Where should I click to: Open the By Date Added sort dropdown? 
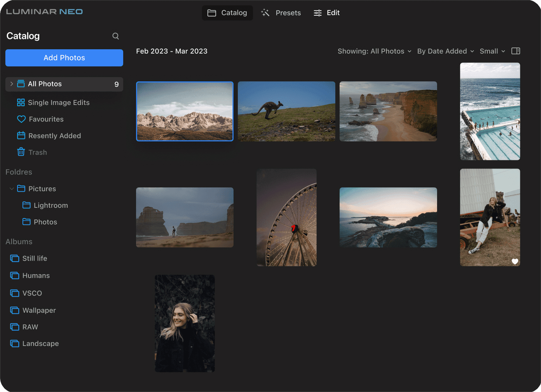(x=445, y=51)
